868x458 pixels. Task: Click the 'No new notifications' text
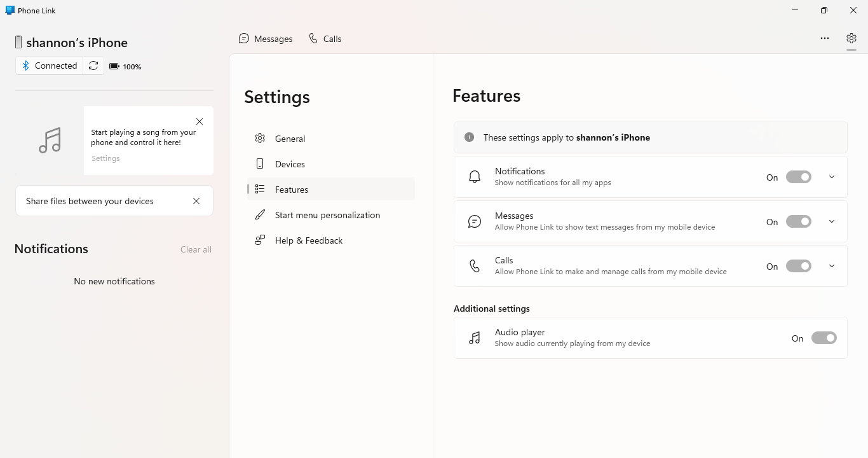(114, 281)
